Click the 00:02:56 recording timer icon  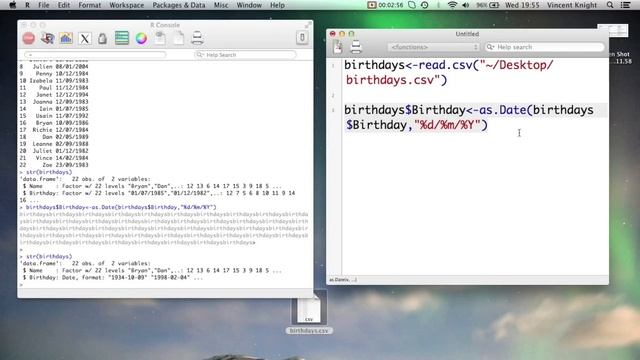385,5
